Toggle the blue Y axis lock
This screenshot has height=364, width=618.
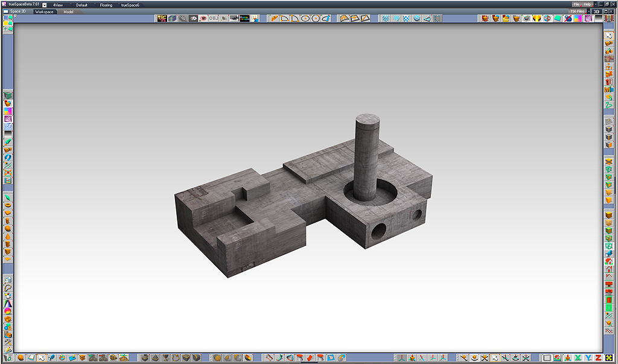coord(588,358)
